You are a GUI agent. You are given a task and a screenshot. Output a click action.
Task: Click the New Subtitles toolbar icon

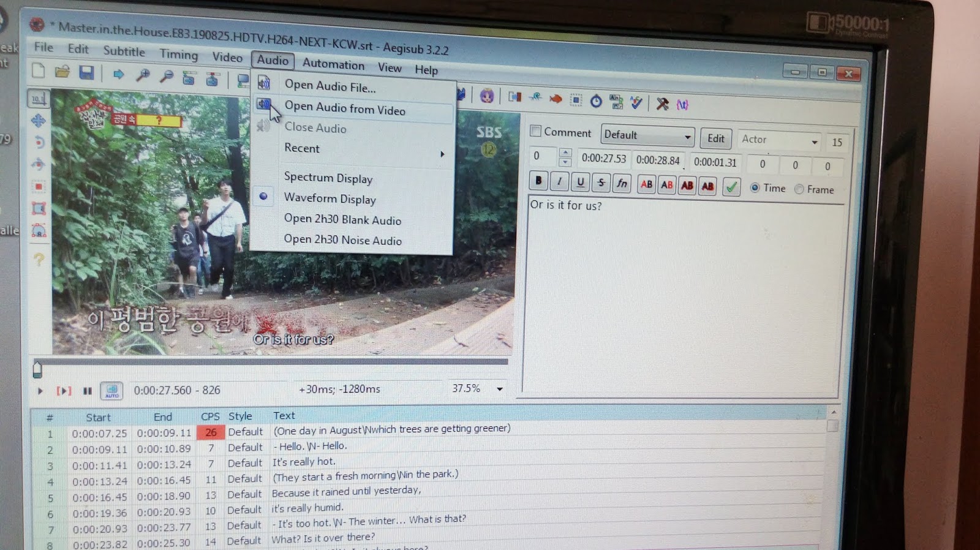point(39,70)
